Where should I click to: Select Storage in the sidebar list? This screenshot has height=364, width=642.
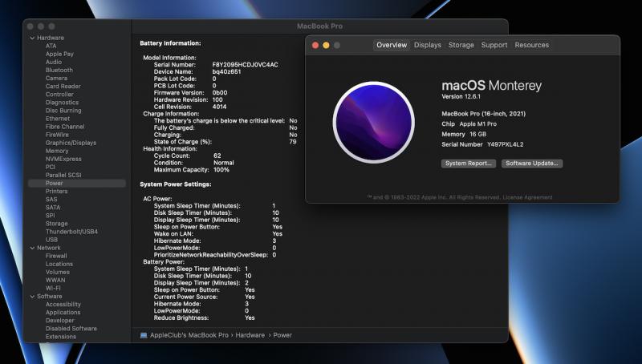point(56,224)
